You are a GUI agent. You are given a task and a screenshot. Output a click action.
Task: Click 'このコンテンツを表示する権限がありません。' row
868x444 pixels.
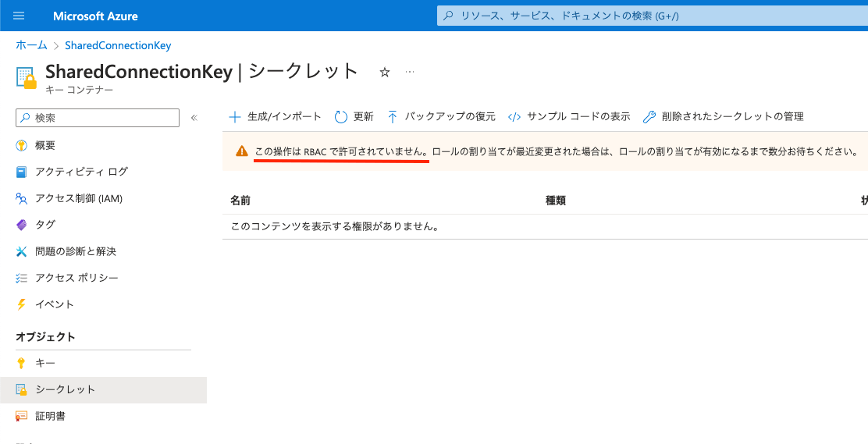[x=546, y=227]
